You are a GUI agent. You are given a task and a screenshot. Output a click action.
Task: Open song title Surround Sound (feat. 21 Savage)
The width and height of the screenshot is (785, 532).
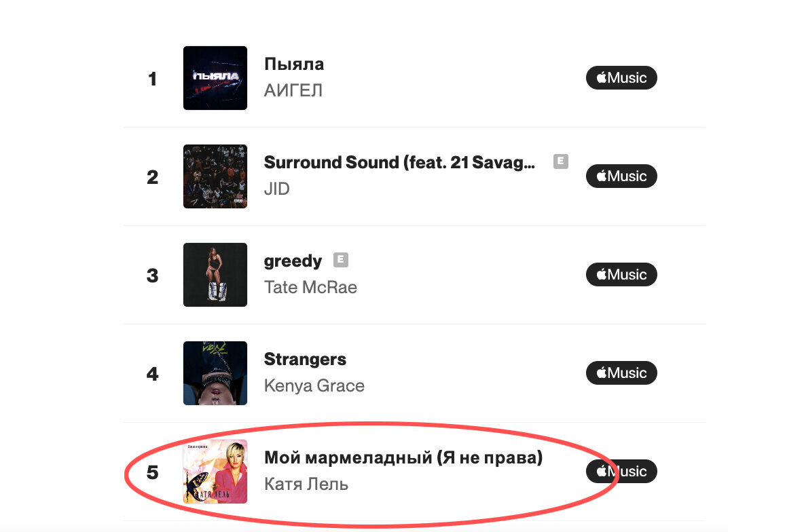pyautogui.click(x=399, y=162)
